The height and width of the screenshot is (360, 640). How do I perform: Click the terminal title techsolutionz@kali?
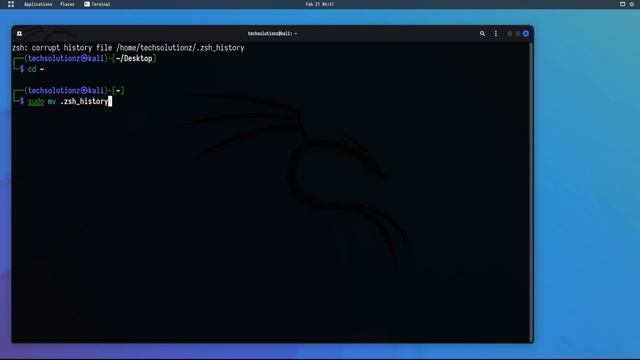pos(272,33)
